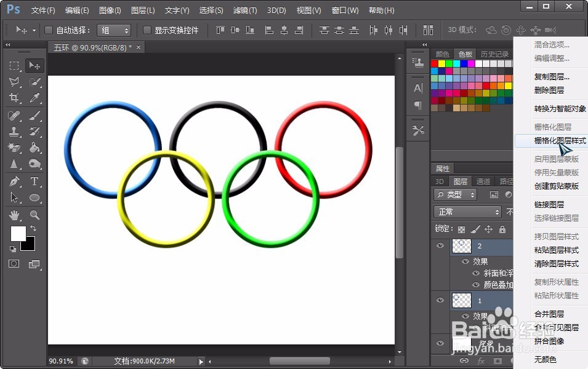Image resolution: width=588 pixels, height=369 pixels.
Task: Select the Crop tool
Action: [x=14, y=98]
